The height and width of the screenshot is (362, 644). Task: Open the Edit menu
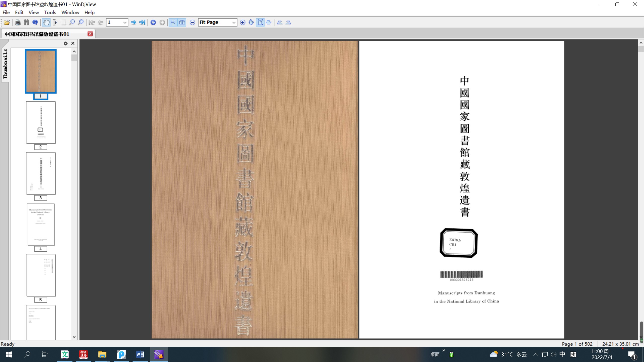(x=19, y=12)
